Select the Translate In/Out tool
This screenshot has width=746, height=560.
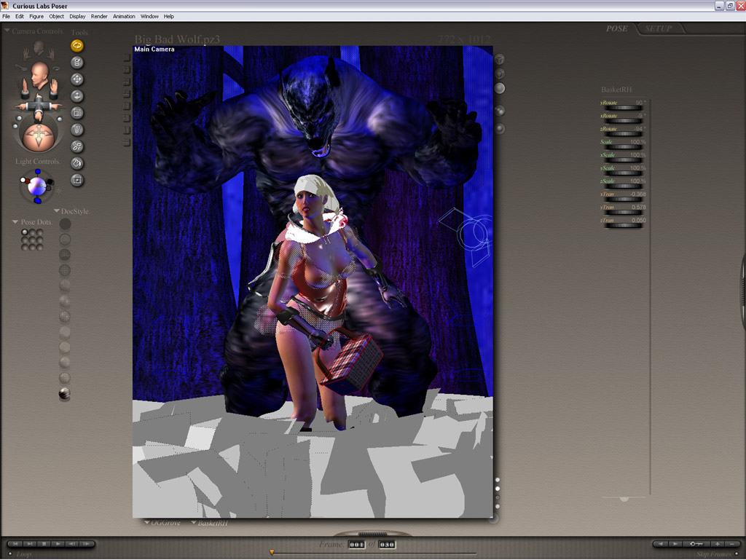tap(77, 96)
